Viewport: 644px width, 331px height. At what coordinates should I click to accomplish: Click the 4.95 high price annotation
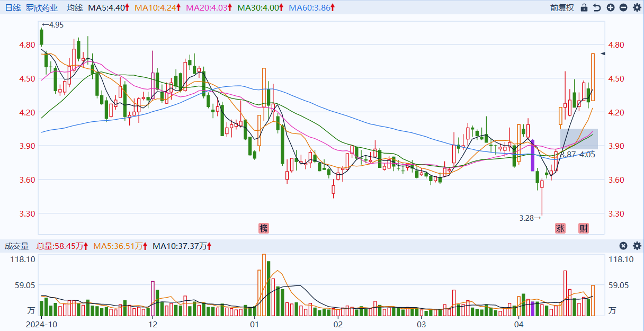(x=53, y=25)
